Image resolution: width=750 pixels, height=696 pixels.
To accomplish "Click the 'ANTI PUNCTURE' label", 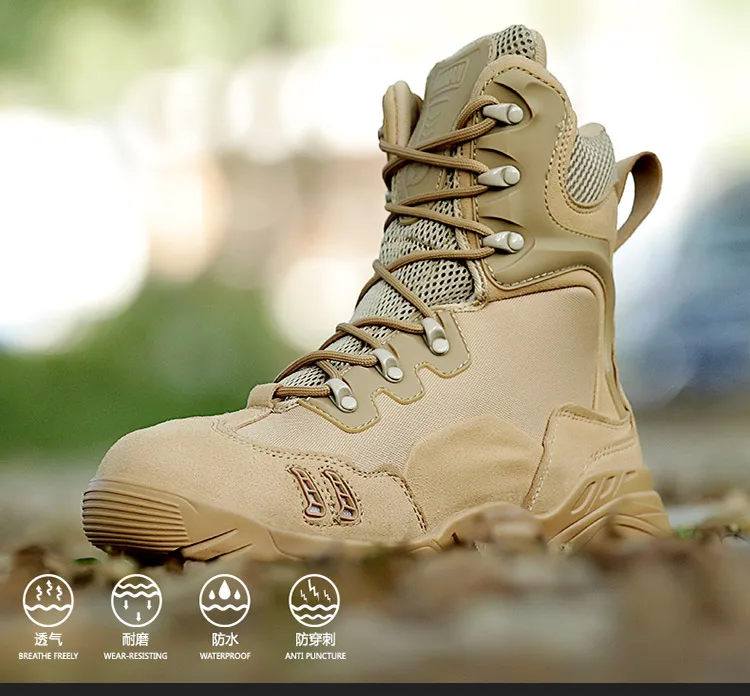I will click(316, 656).
